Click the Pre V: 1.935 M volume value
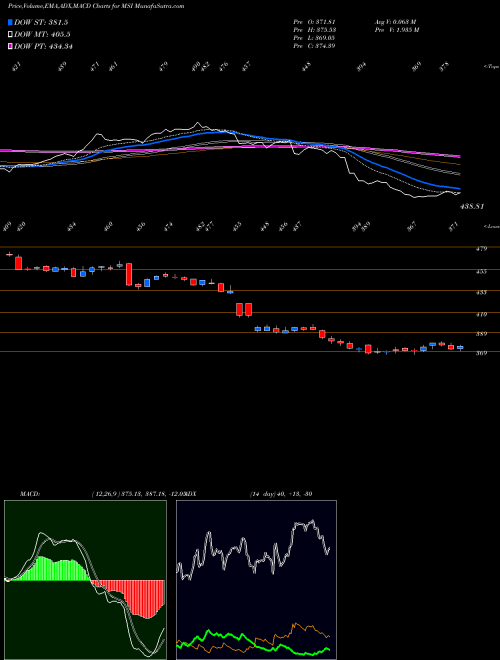500x660 pixels. pyautogui.click(x=396, y=30)
